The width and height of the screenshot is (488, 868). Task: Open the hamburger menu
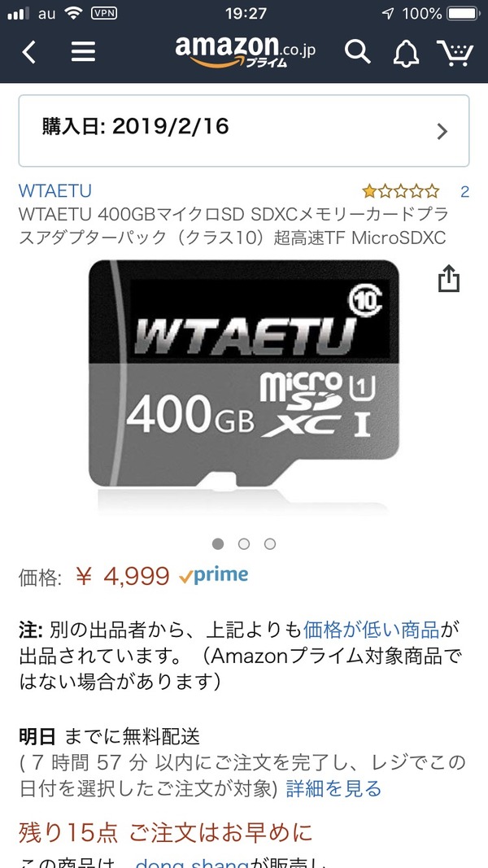83,53
